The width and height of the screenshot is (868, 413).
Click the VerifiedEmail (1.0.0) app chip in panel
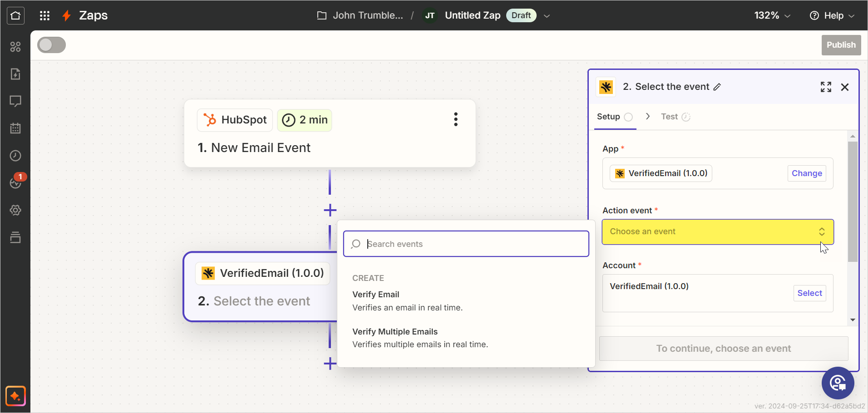661,173
